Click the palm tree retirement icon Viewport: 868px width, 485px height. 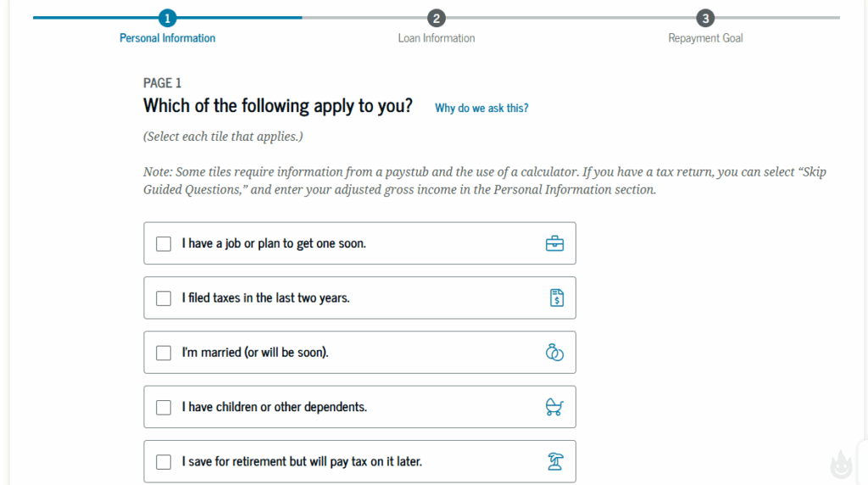554,461
